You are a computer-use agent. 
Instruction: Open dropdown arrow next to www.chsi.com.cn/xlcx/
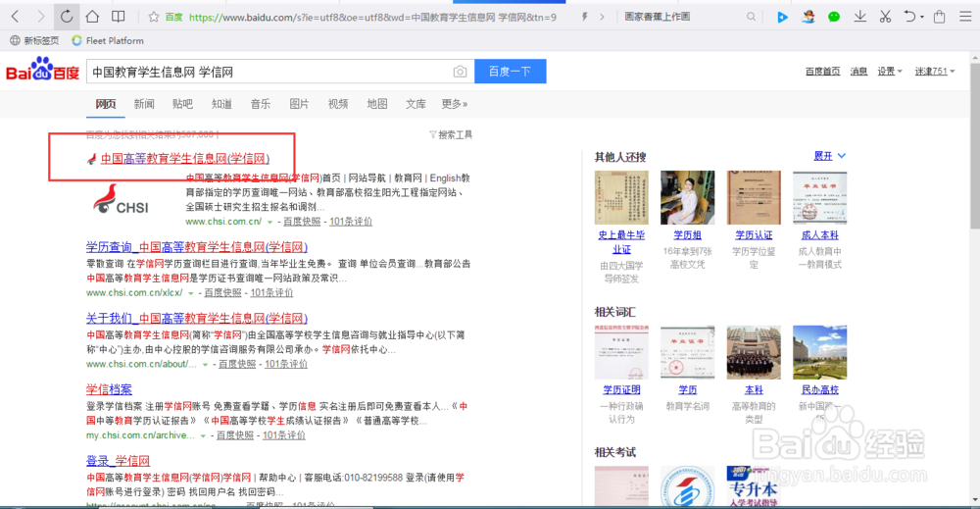pyautogui.click(x=191, y=293)
